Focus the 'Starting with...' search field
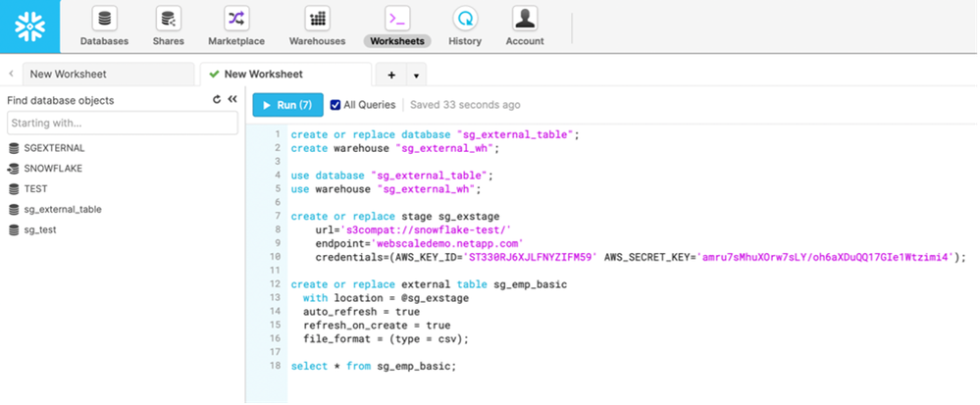 [123, 124]
